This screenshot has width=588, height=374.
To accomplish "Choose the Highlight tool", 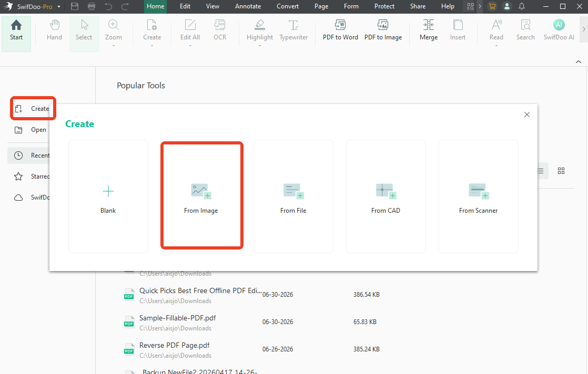I will click(x=260, y=30).
